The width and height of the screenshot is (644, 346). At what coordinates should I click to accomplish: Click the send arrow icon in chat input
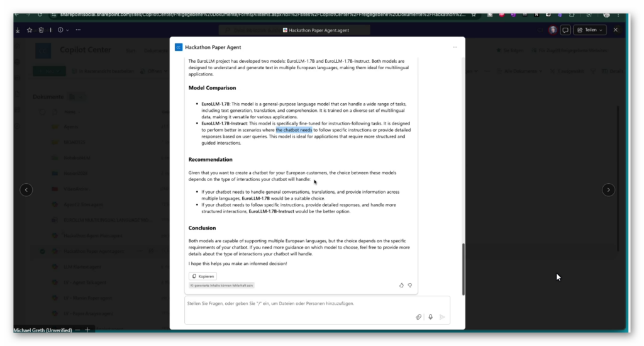tap(442, 317)
